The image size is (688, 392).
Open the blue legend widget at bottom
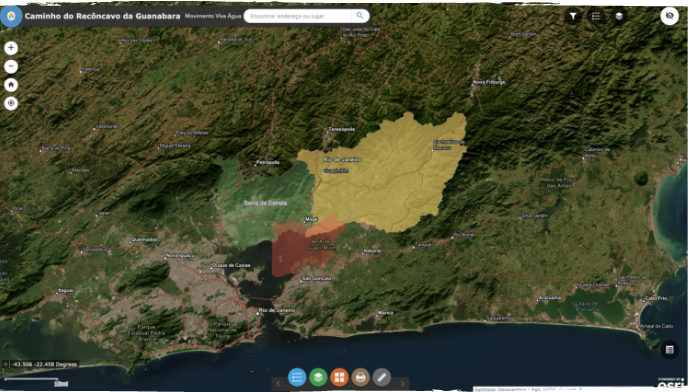pos(297,377)
